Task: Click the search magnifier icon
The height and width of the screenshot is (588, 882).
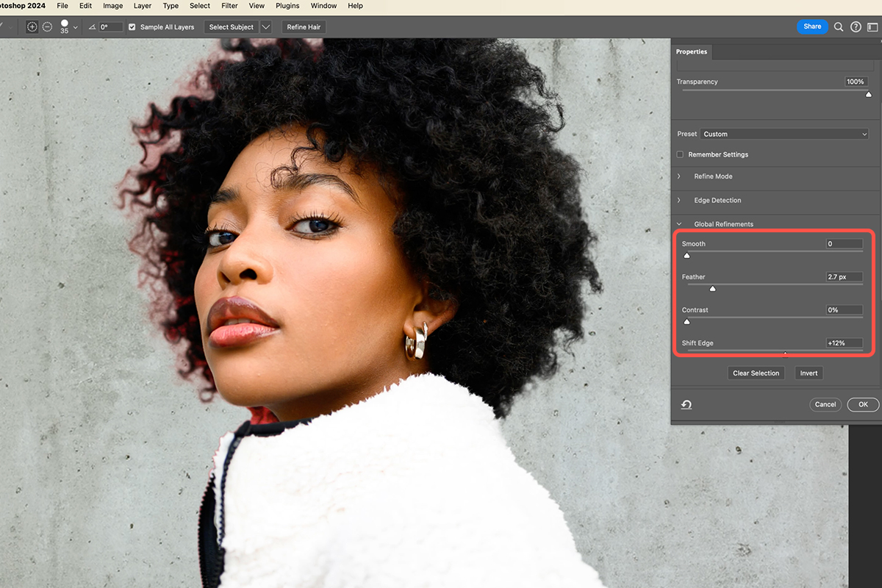Action: (x=838, y=26)
